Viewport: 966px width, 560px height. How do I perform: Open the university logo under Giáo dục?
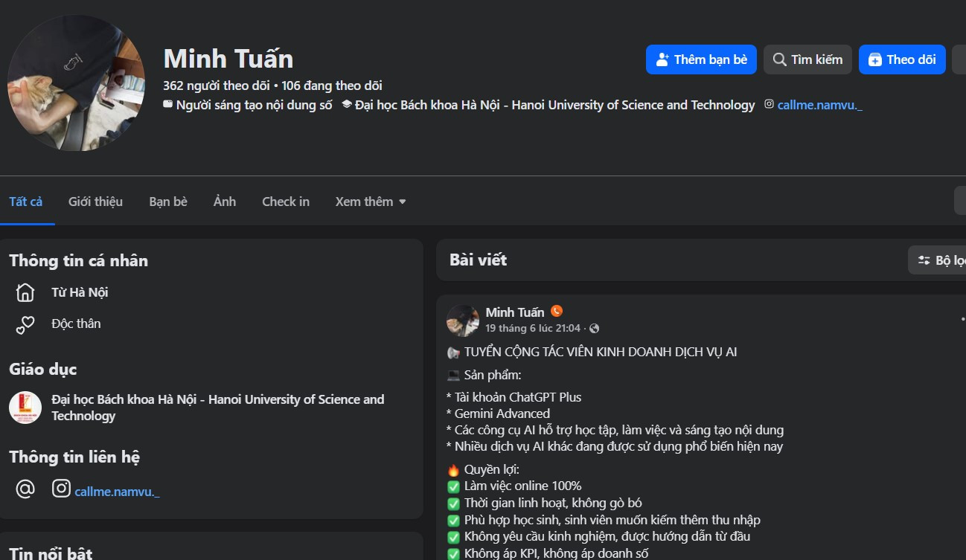coord(25,408)
